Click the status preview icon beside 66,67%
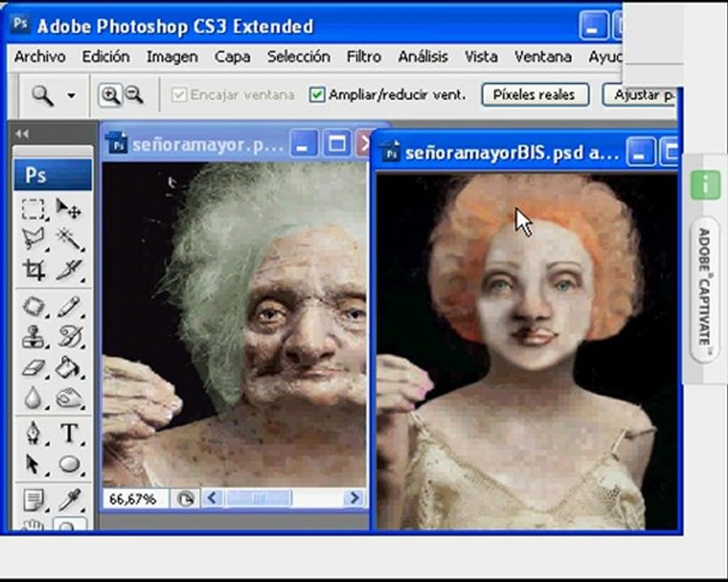Screen dimensions: 728x582 (186, 499)
